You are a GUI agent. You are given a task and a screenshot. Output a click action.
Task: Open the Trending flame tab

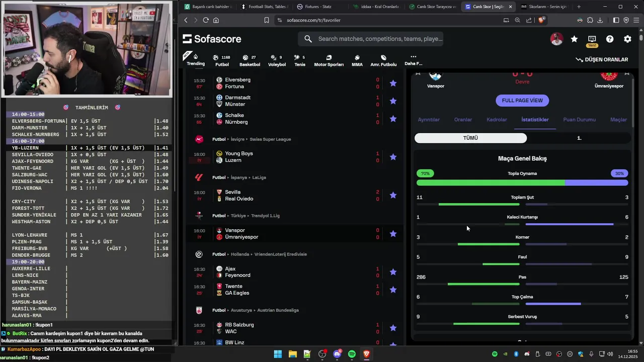[x=196, y=60]
